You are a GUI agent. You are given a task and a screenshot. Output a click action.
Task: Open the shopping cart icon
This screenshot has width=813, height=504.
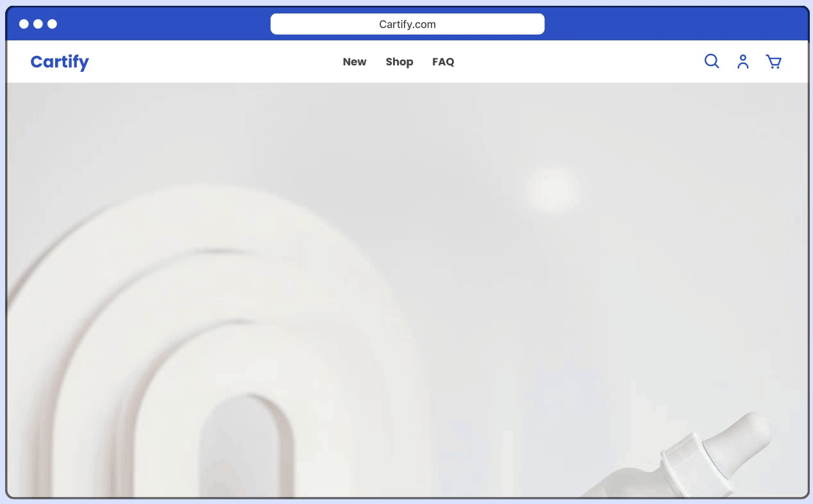(774, 62)
